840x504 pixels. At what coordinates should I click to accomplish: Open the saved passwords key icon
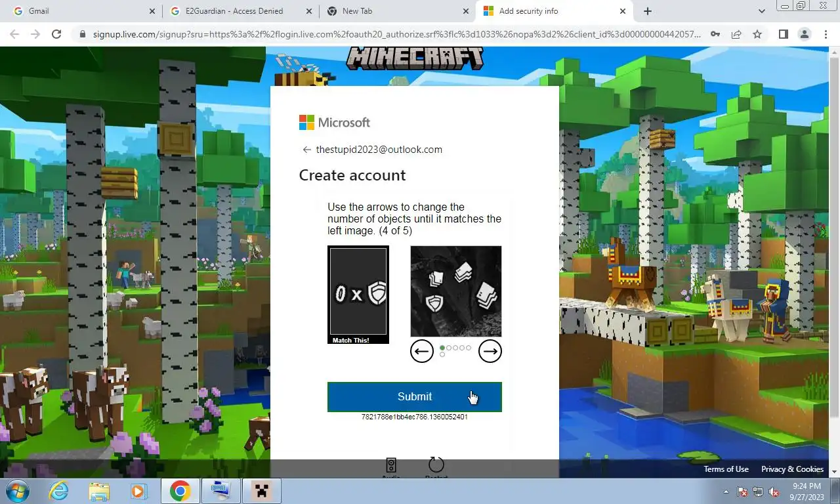[715, 34]
